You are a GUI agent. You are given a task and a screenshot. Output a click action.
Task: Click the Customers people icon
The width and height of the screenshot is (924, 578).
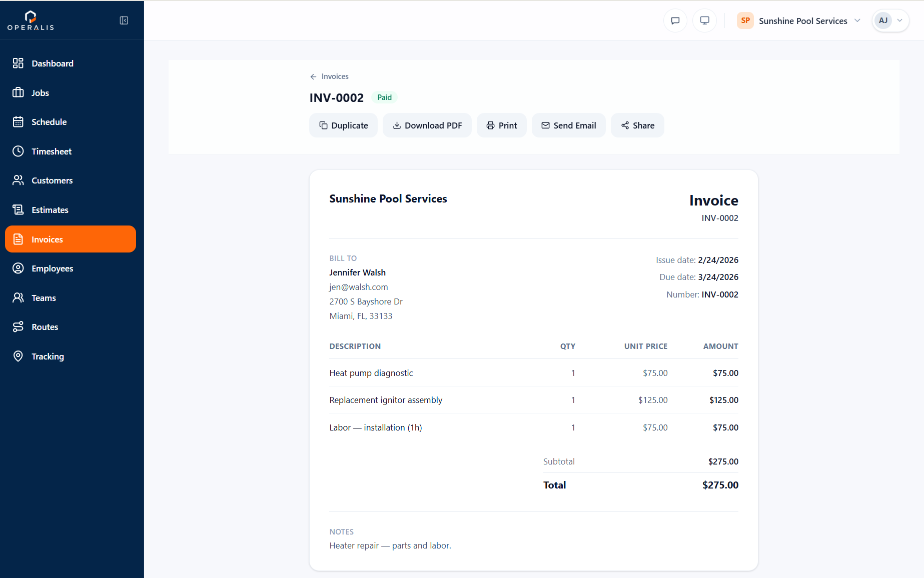[18, 180]
